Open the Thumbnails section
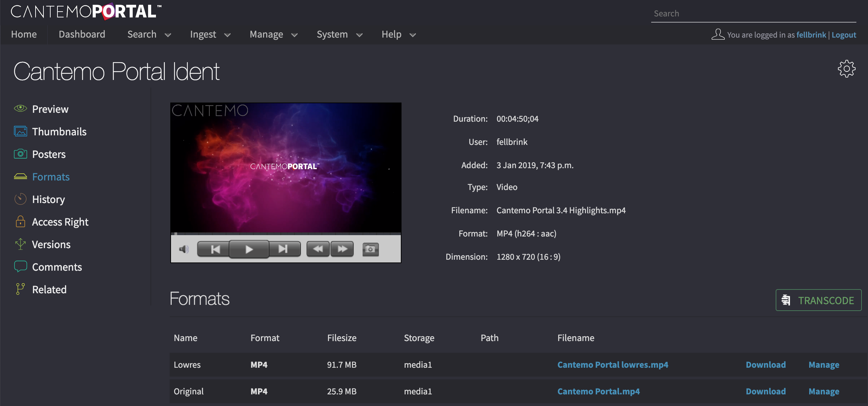Viewport: 868px width, 406px height. [60, 132]
